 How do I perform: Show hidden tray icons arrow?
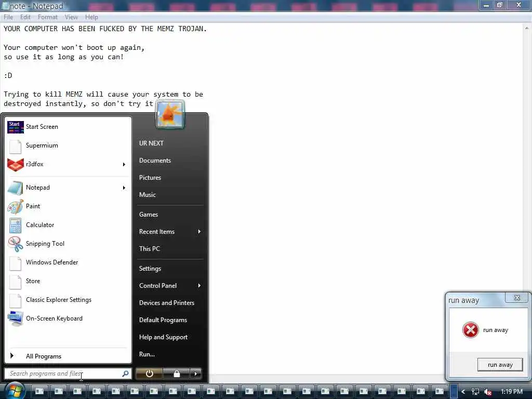point(463,392)
